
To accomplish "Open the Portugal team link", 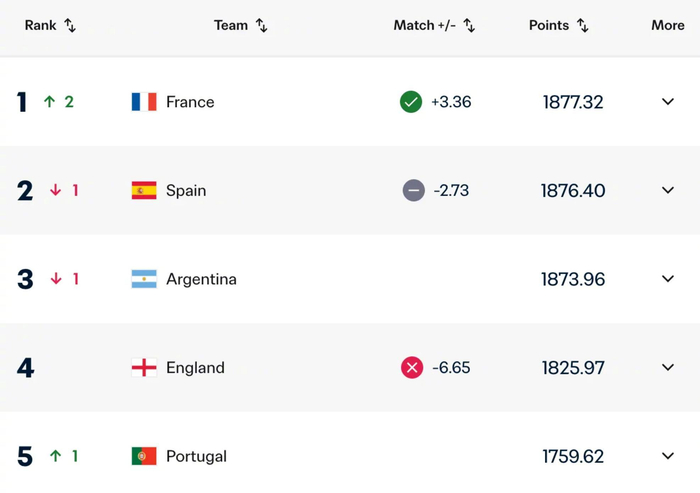I will click(x=196, y=456).
